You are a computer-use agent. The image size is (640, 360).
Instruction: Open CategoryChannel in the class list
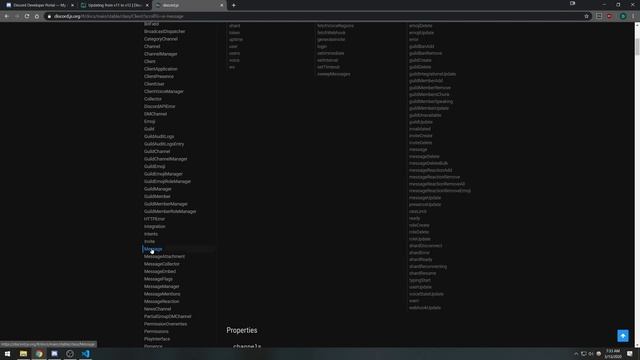coord(161,39)
